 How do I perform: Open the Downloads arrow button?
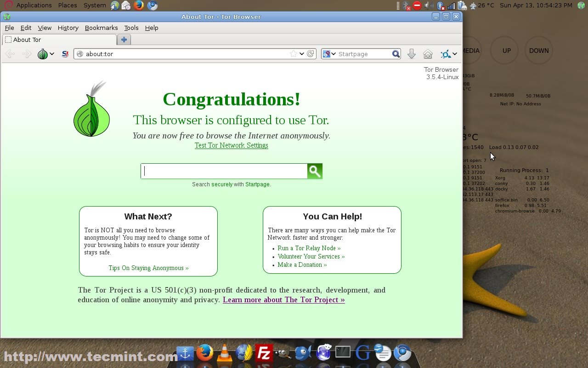click(x=412, y=54)
